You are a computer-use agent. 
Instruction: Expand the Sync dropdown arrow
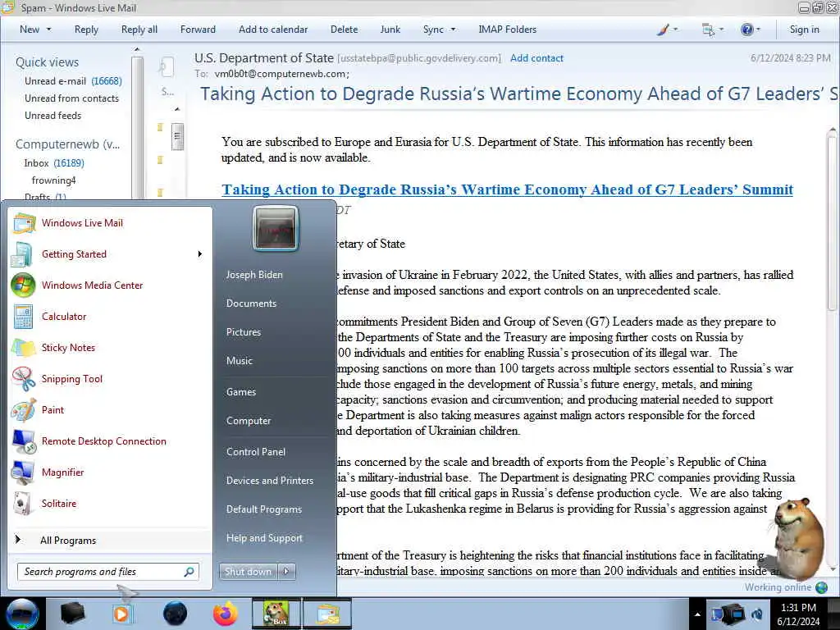(x=453, y=30)
